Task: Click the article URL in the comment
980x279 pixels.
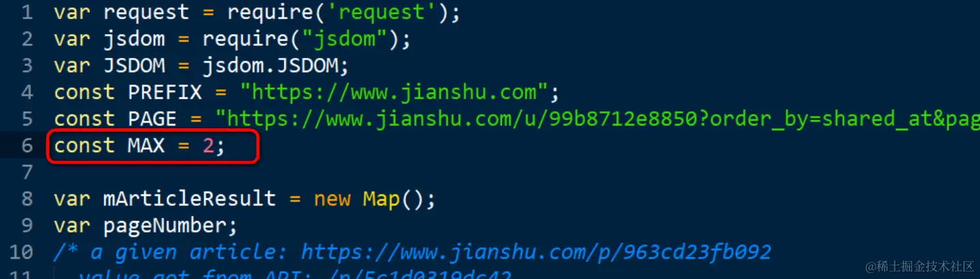Action: point(536,252)
